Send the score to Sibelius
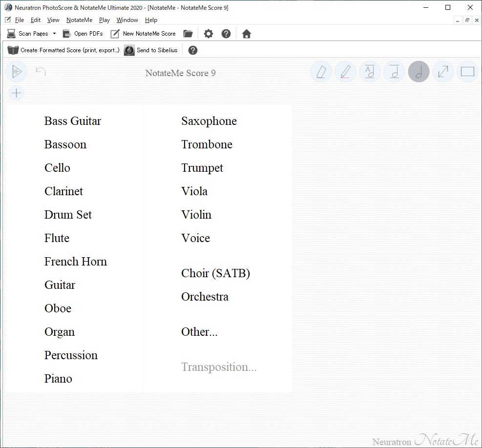This screenshot has width=482, height=448. tap(151, 50)
